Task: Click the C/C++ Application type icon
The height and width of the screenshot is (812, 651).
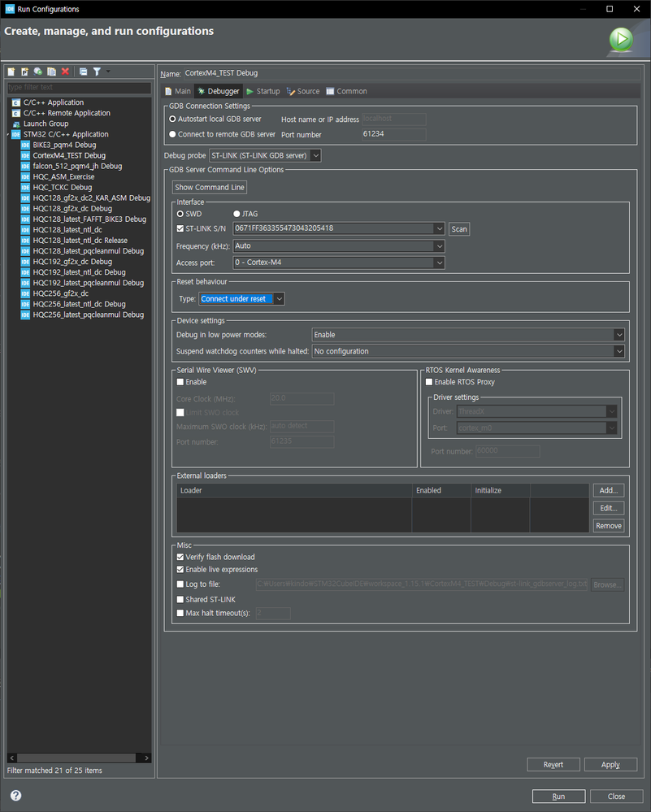Action: 16,102
